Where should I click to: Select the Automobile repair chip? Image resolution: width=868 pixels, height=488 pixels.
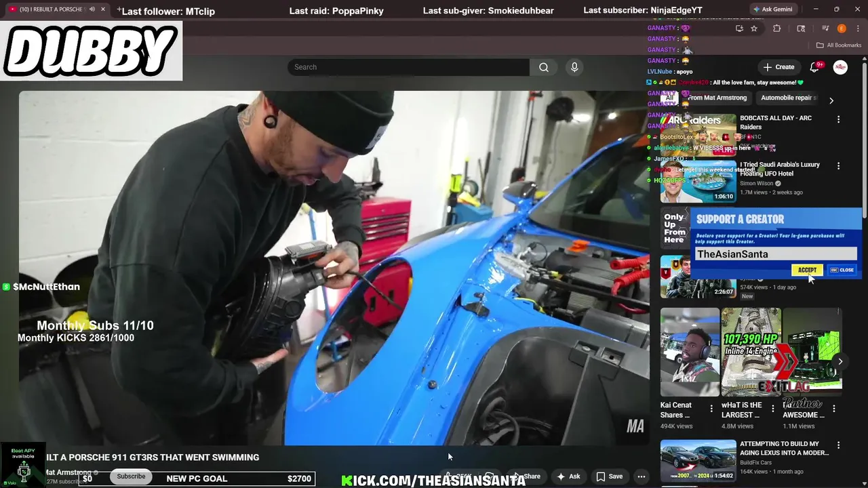(789, 98)
